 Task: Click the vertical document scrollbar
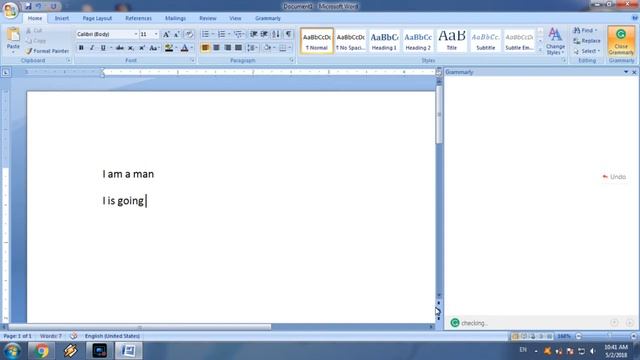tap(439, 115)
